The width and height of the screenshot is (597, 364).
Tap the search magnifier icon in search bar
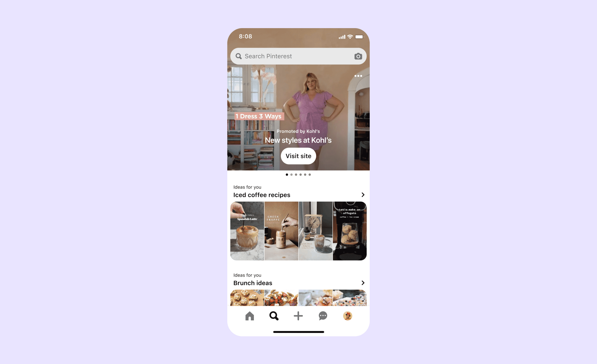240,56
